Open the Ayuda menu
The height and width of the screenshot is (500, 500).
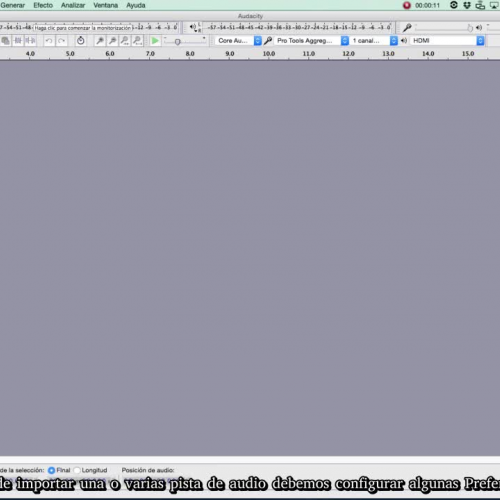[136, 5]
